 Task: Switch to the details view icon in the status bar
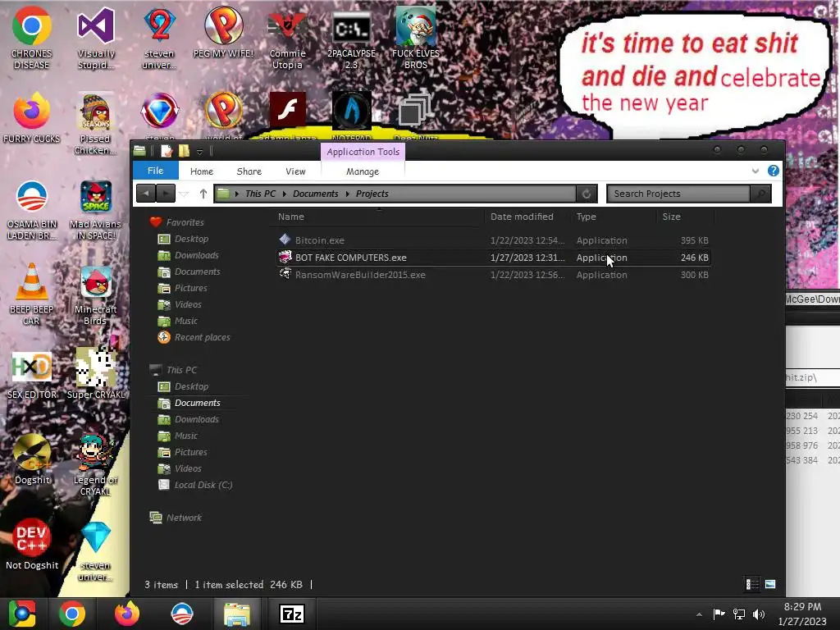point(752,584)
